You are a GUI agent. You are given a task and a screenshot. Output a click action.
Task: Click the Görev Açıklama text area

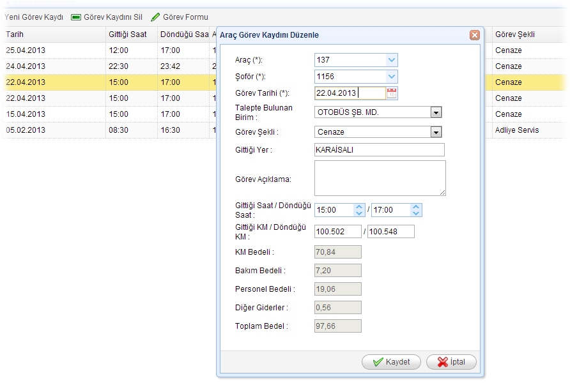tap(379, 177)
